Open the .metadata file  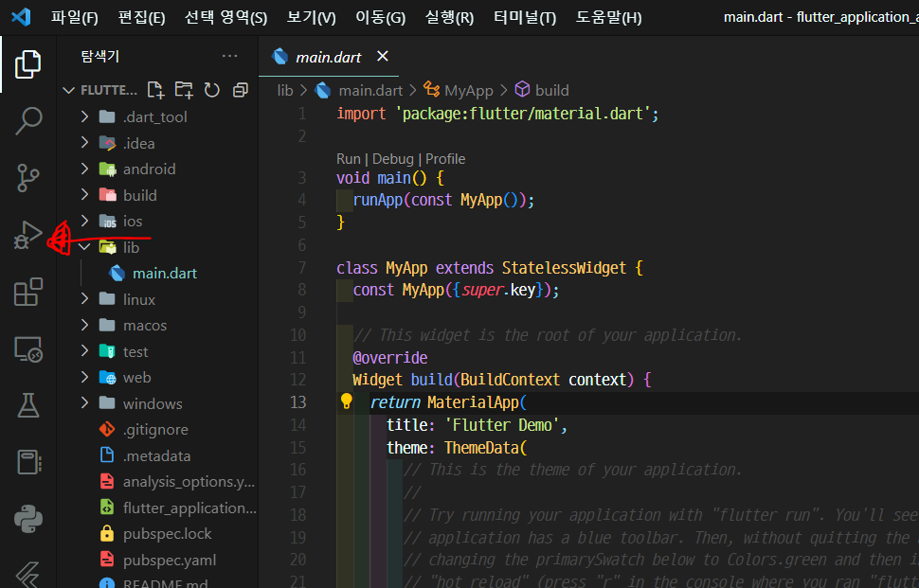[157, 455]
